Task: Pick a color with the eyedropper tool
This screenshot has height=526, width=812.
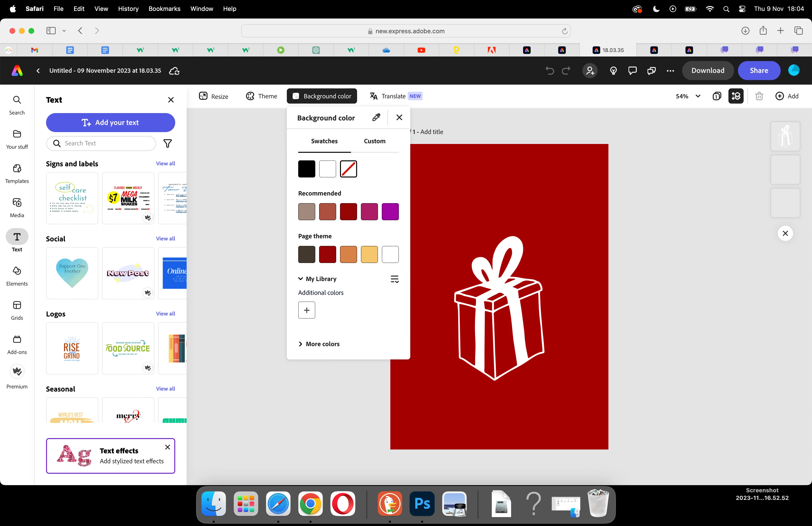Action: [376, 117]
